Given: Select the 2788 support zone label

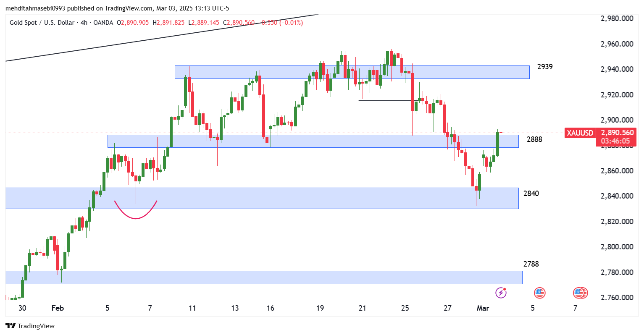Looking at the screenshot, I should coord(531,264).
